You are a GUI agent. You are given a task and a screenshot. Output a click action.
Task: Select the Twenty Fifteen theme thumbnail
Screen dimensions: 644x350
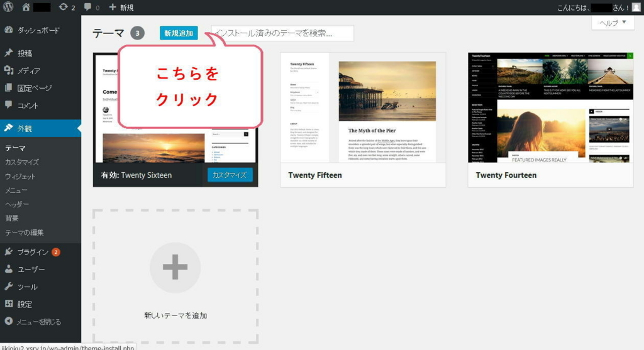(x=363, y=107)
